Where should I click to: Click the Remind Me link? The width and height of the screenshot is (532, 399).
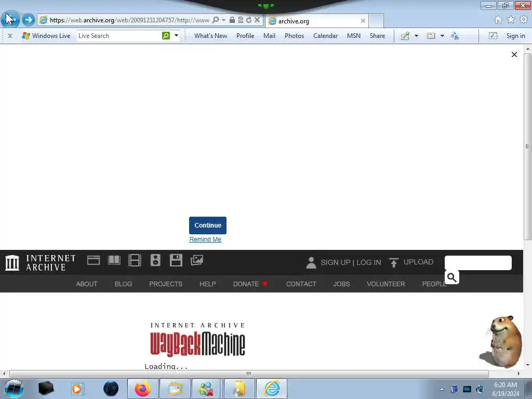(x=205, y=239)
